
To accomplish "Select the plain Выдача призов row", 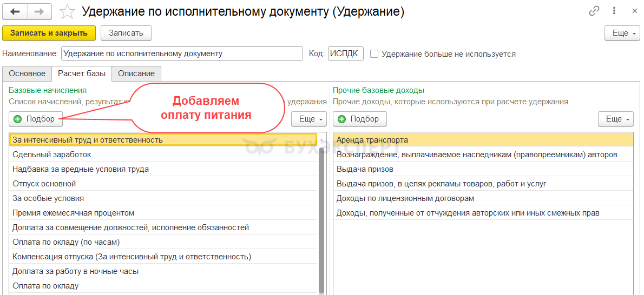I will coord(483,169).
